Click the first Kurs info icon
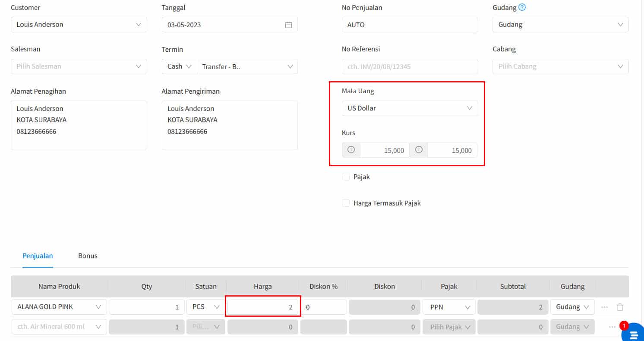 click(351, 150)
